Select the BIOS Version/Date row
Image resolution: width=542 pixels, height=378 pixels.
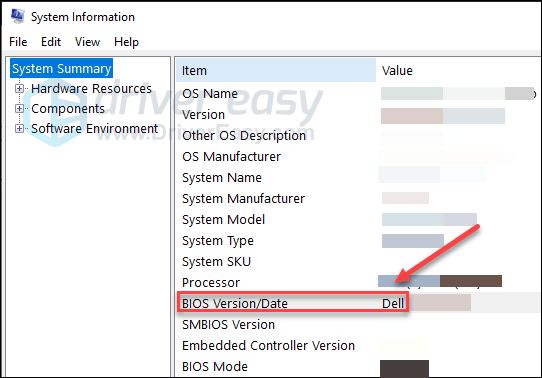click(x=358, y=303)
